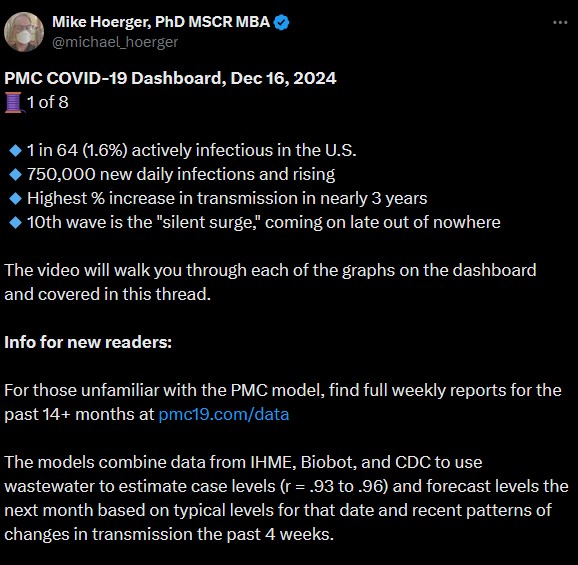Click the paragraph starting 'The models combine data'

[x=286, y=498]
